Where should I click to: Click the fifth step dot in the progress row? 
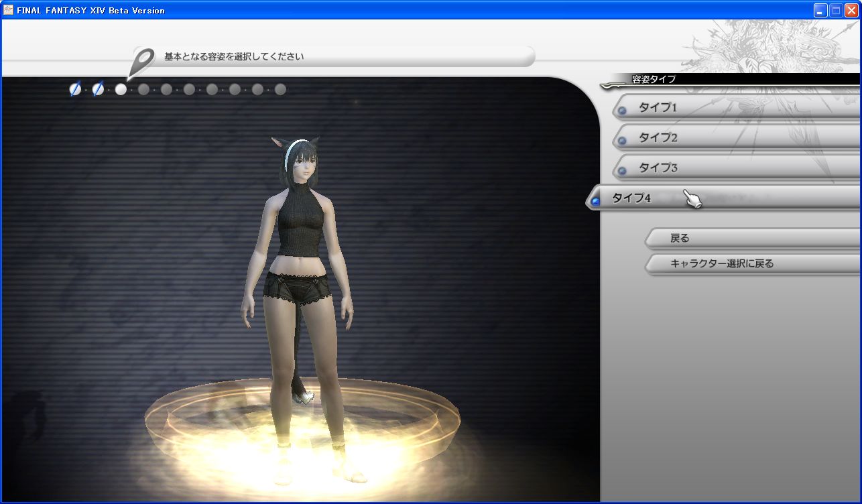click(x=166, y=89)
